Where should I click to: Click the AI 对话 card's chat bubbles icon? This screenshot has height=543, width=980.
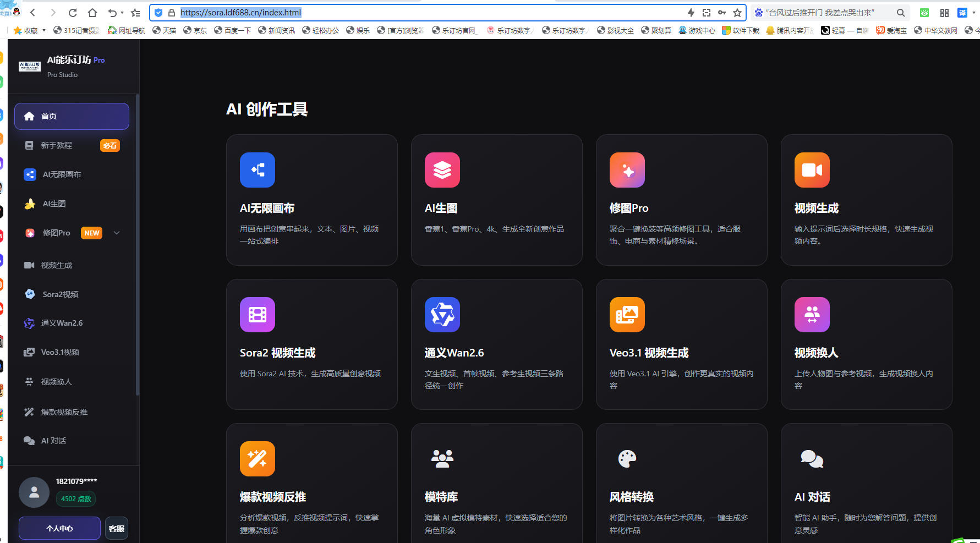(x=812, y=459)
